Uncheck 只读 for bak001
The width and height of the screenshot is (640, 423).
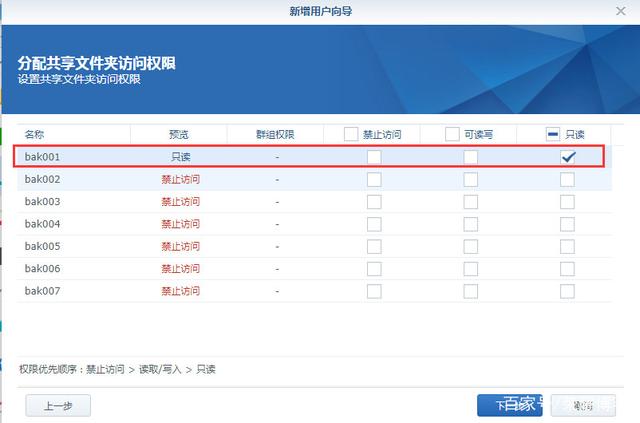(567, 157)
